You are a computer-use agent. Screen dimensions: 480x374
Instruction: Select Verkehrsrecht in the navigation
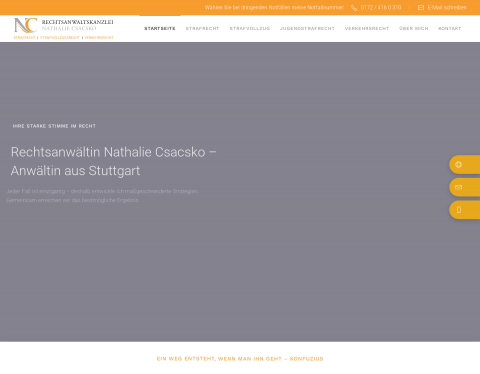point(367,29)
